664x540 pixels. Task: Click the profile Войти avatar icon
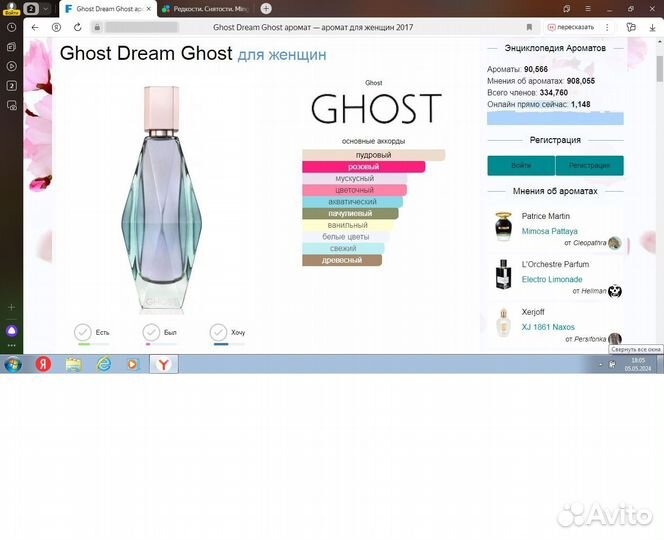(x=11, y=8)
